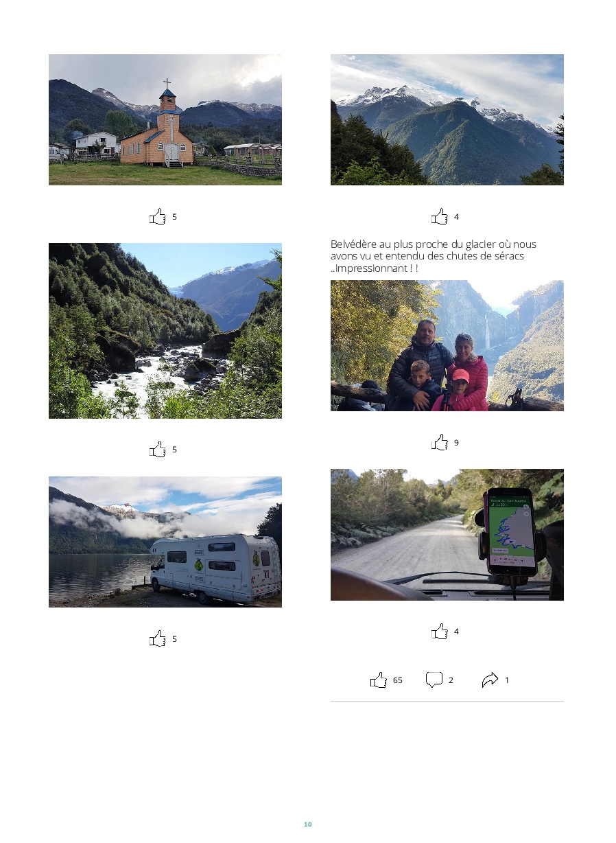This screenshot has height=843, width=616.
Task: Open comments via speech bubble icon
Action: (434, 680)
